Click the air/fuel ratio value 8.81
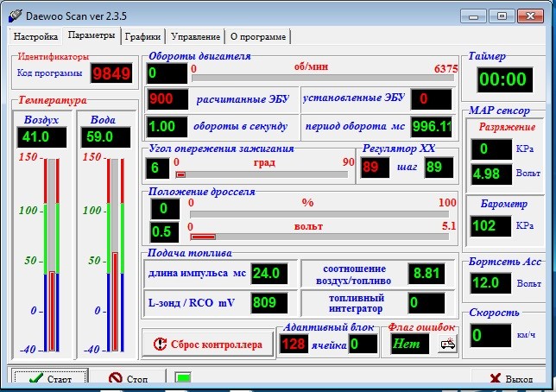 (426, 274)
